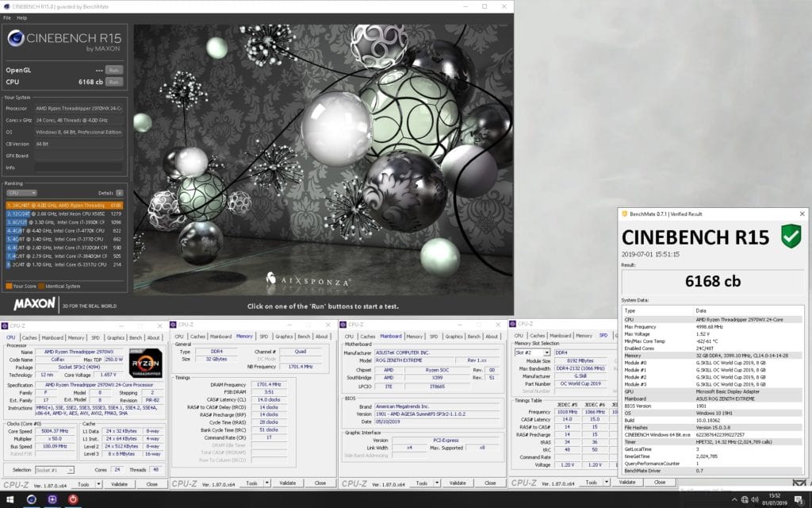Switch to Caches tab in the first CPU-Z window
Image resolution: width=812 pixels, height=508 pixels.
pyautogui.click(x=29, y=337)
